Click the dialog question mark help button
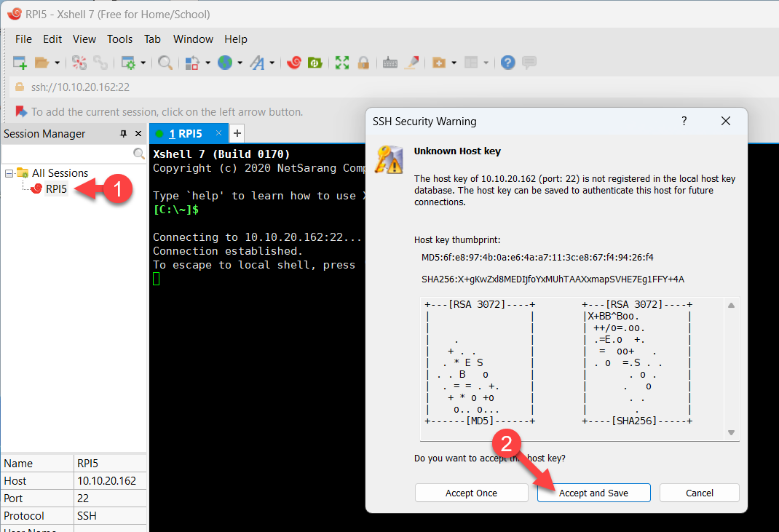This screenshot has width=779, height=532. (x=684, y=122)
